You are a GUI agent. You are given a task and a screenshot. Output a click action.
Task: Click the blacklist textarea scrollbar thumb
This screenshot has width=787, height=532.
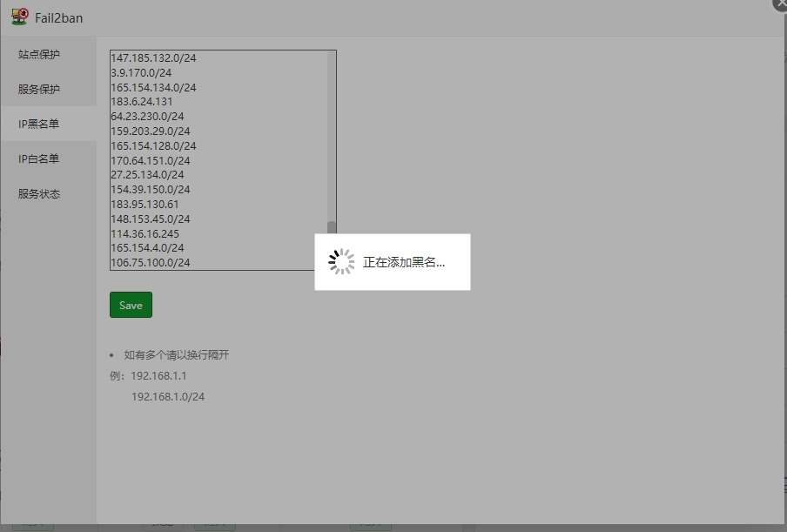click(332, 228)
